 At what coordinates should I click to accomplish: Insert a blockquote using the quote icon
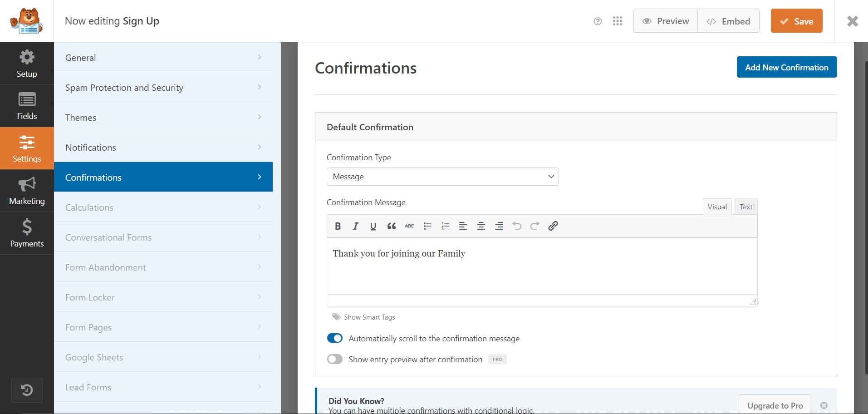pyautogui.click(x=391, y=226)
